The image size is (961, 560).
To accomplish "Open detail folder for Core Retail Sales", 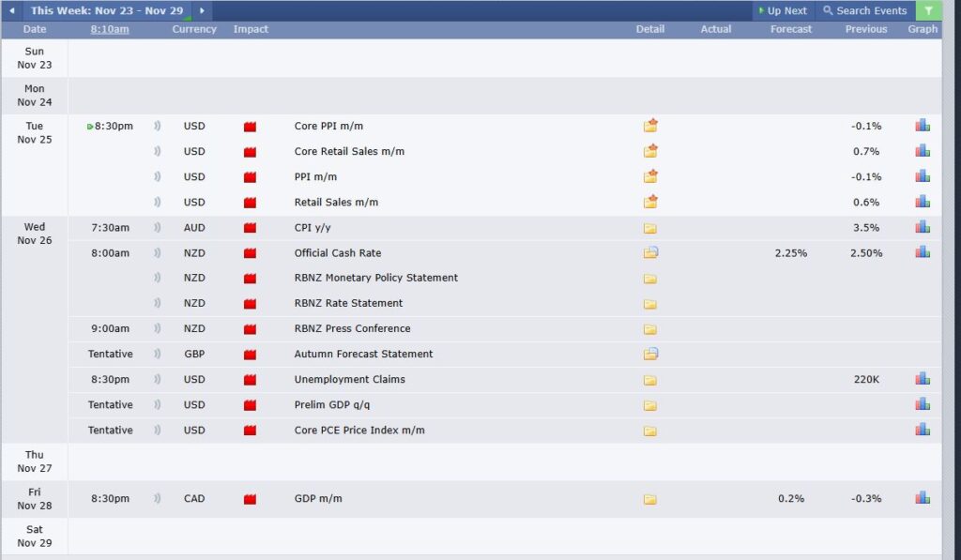I will [x=650, y=151].
